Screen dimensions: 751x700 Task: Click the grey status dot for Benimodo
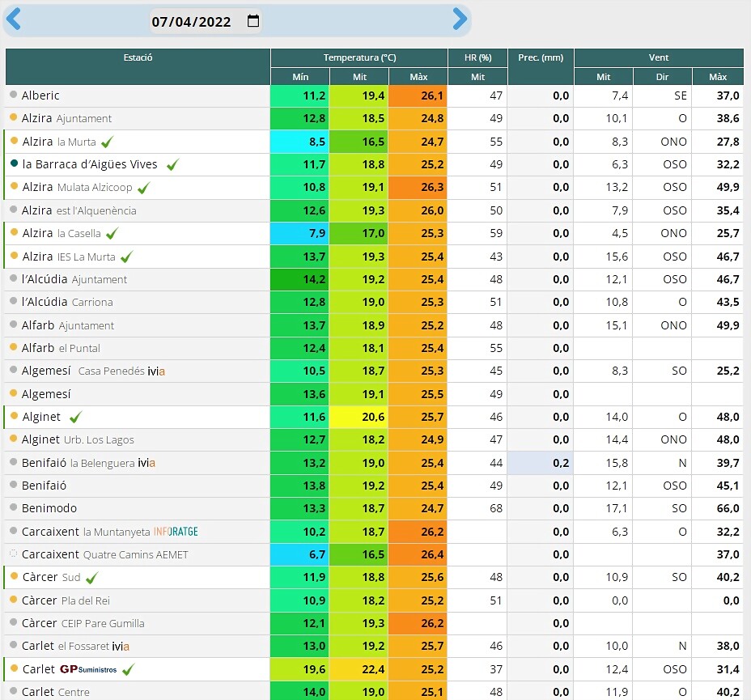pos(14,507)
